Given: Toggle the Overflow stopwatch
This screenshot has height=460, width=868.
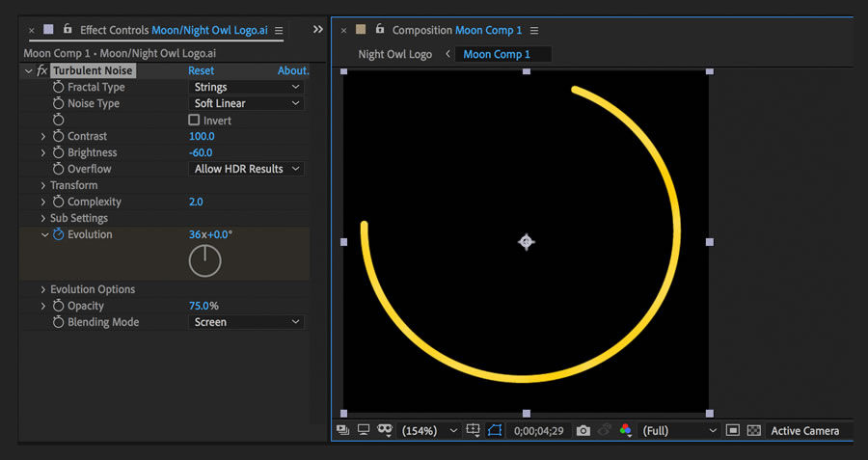Looking at the screenshot, I should [x=58, y=169].
